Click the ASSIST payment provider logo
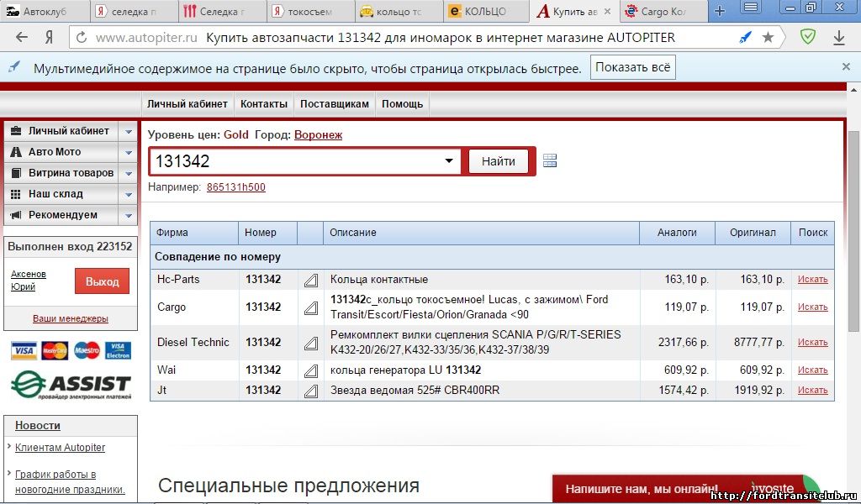The height and width of the screenshot is (504, 861). (71, 384)
